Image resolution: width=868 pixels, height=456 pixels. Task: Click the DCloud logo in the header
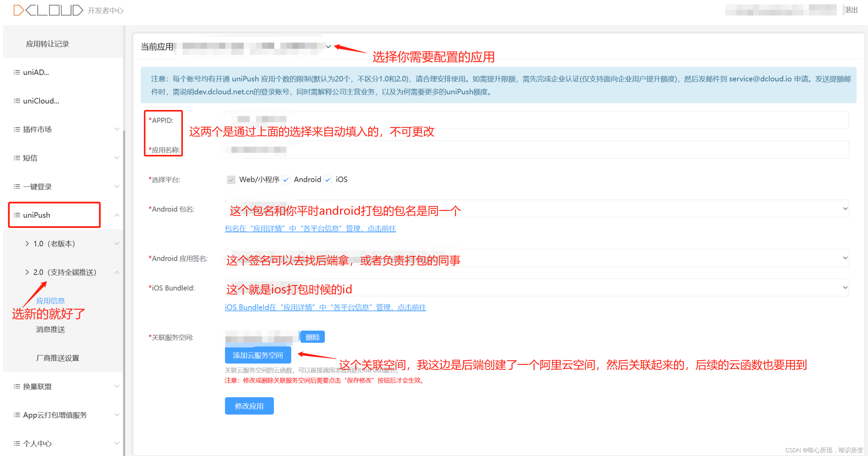pos(48,11)
